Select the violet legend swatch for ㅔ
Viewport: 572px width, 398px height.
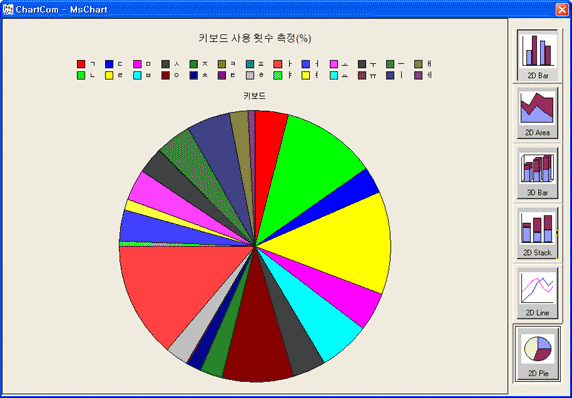click(x=418, y=76)
